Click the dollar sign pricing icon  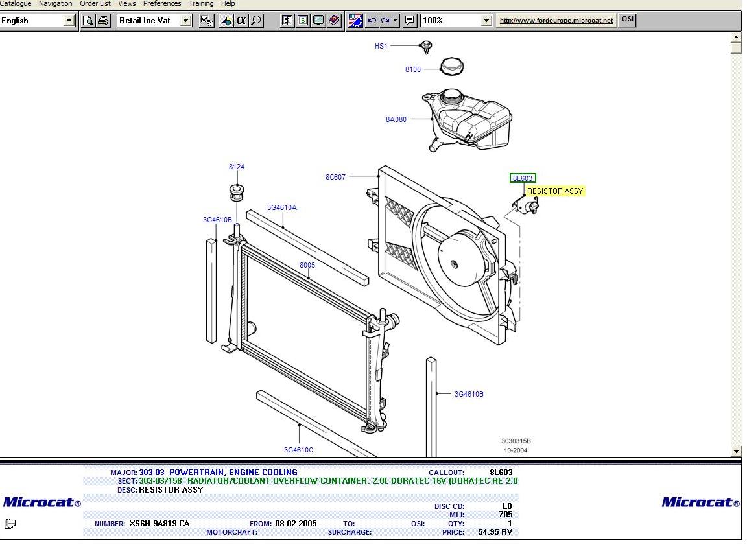[x=303, y=21]
